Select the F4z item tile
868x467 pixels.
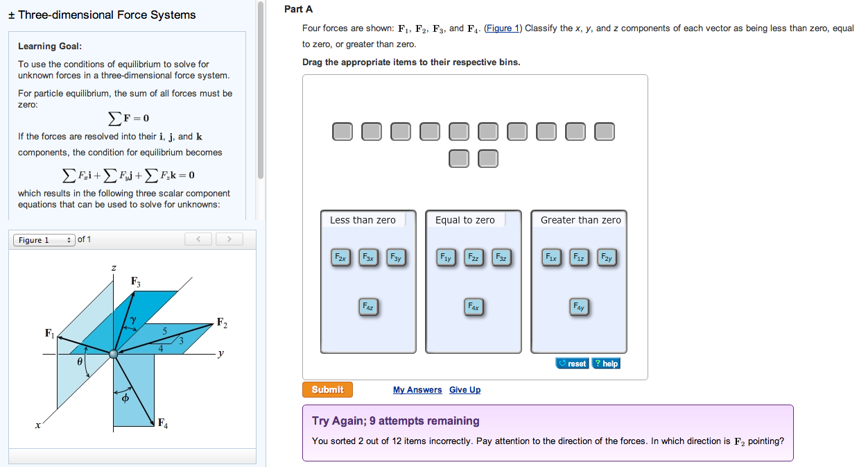tap(368, 307)
